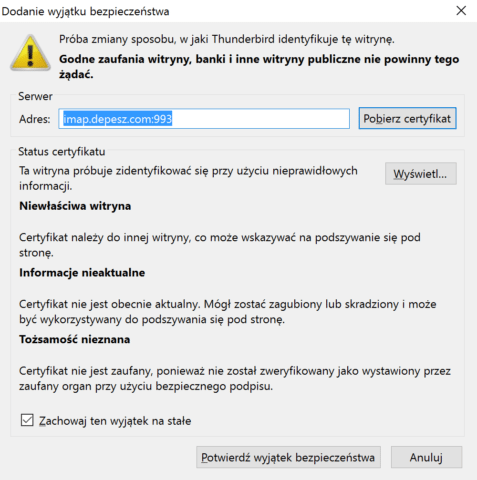Focus the Adres server address field

[x=204, y=119]
